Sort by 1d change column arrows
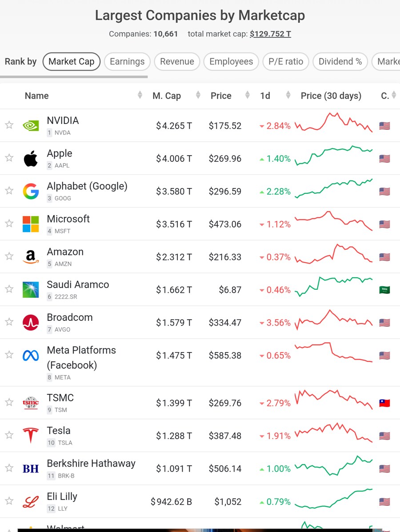The width and height of the screenshot is (400, 532). pos(288,95)
